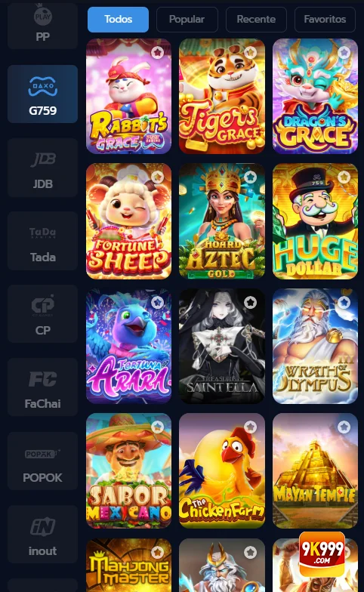The width and height of the screenshot is (364, 592).
Task: Select the FaChai provider icon
Action: (42, 387)
